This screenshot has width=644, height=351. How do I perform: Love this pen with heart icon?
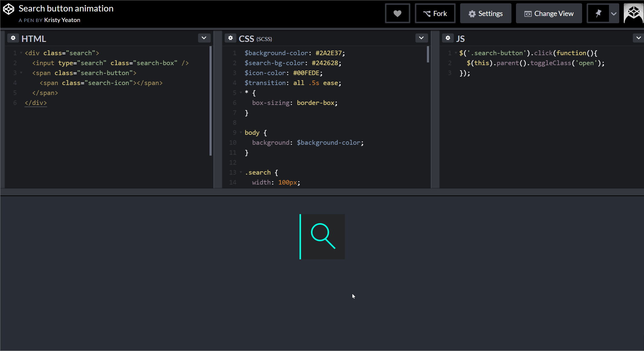click(397, 14)
